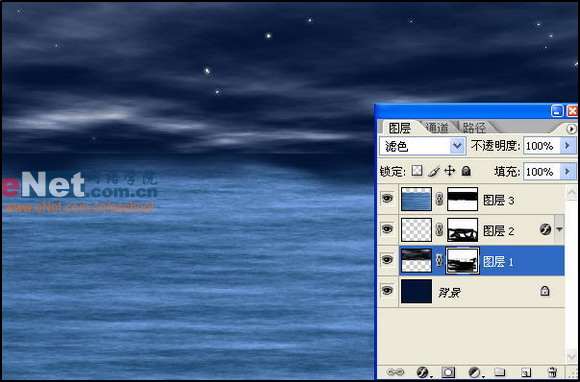The image size is (580, 382).
Task: Toggle lock image pixels brush icon
Action: click(x=433, y=171)
